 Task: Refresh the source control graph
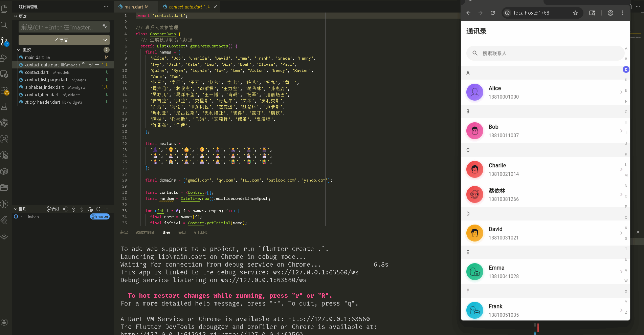click(98, 209)
